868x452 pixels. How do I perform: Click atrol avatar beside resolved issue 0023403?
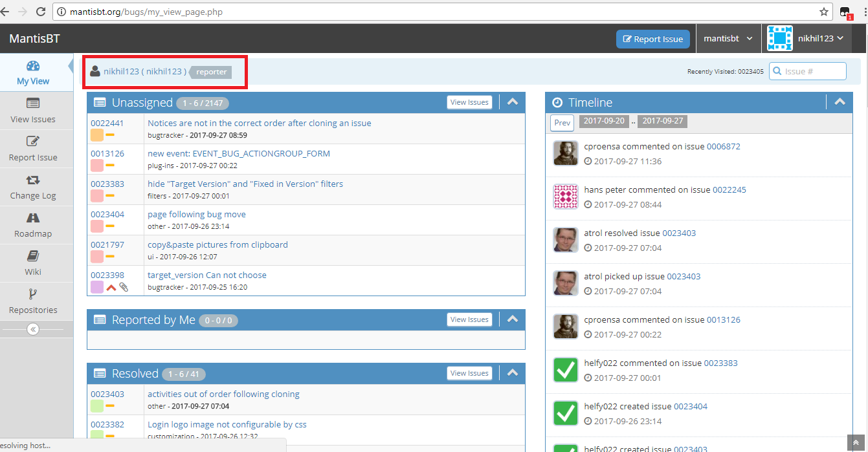566,240
